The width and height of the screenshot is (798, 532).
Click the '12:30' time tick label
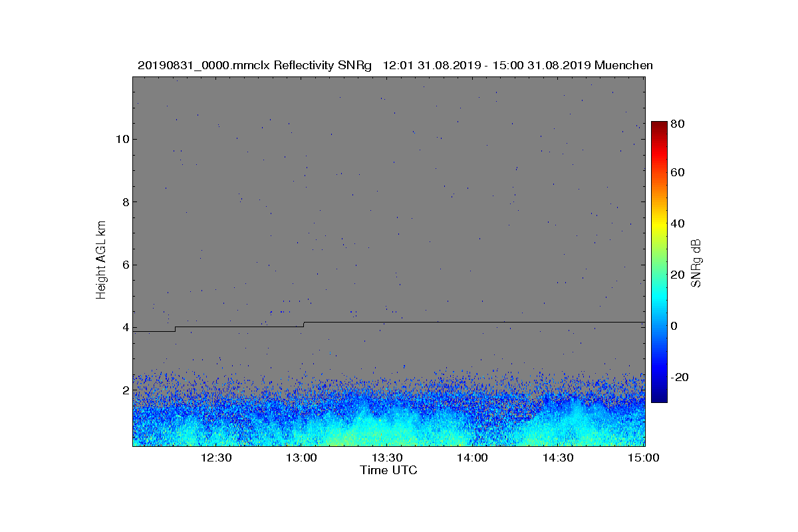215,458
